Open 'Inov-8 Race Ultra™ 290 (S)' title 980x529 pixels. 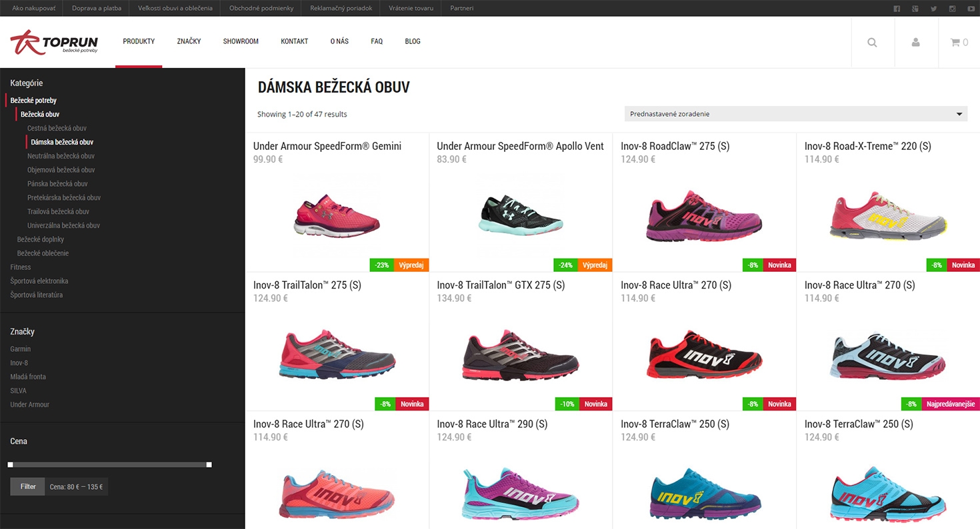(x=492, y=424)
